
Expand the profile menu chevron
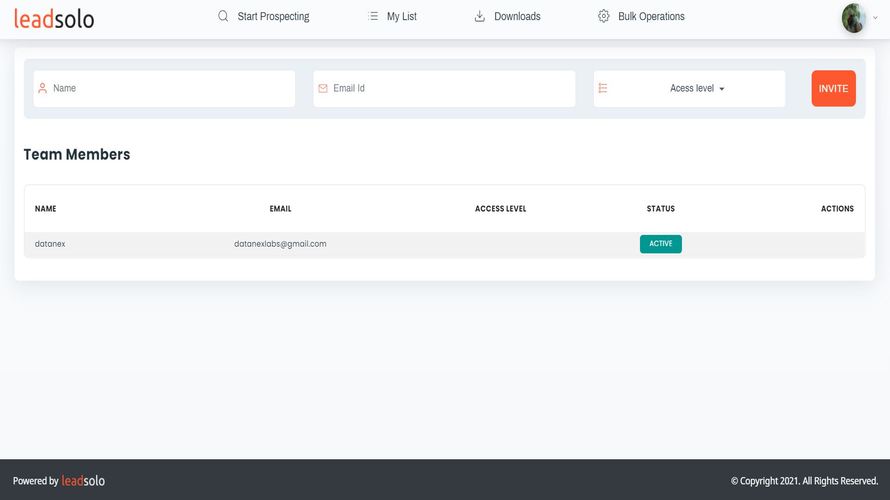[x=875, y=18]
